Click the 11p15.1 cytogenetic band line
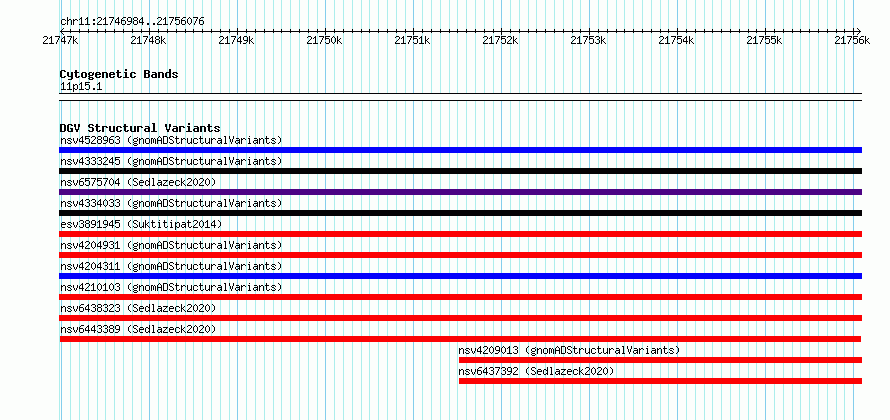 [x=460, y=97]
